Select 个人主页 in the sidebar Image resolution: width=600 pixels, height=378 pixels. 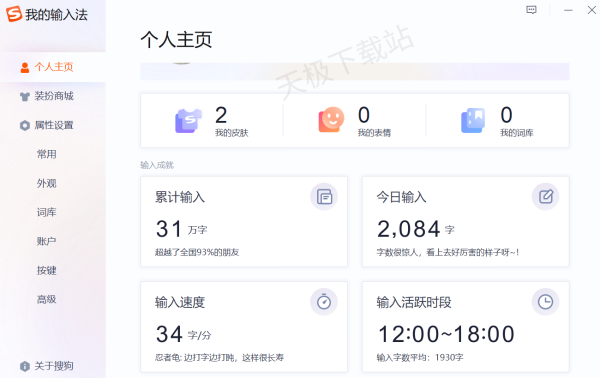pyautogui.click(x=53, y=67)
